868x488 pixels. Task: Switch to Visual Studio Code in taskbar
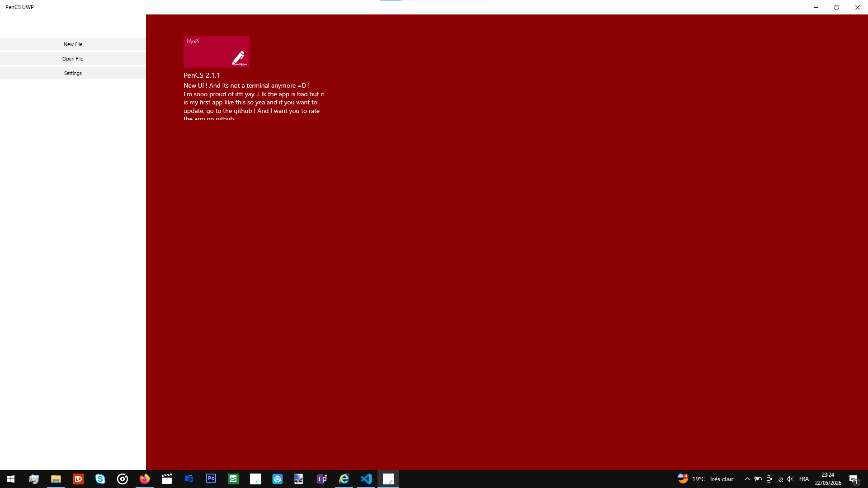[x=366, y=479]
